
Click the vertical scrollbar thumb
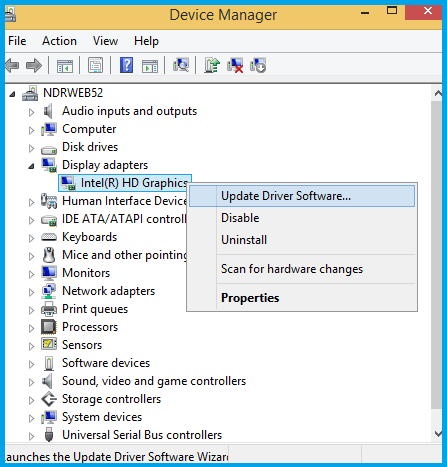437,254
